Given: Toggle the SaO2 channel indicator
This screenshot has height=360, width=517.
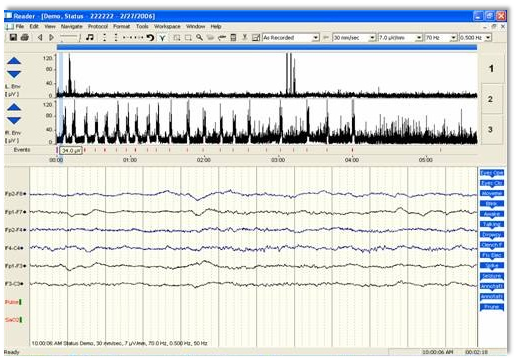Looking at the screenshot, I should pyautogui.click(x=20, y=320).
